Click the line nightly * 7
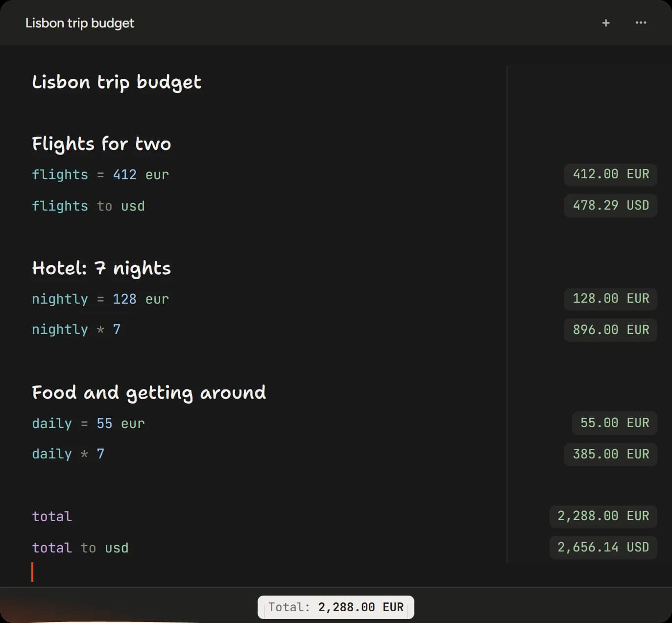Image resolution: width=672 pixels, height=623 pixels. click(76, 330)
